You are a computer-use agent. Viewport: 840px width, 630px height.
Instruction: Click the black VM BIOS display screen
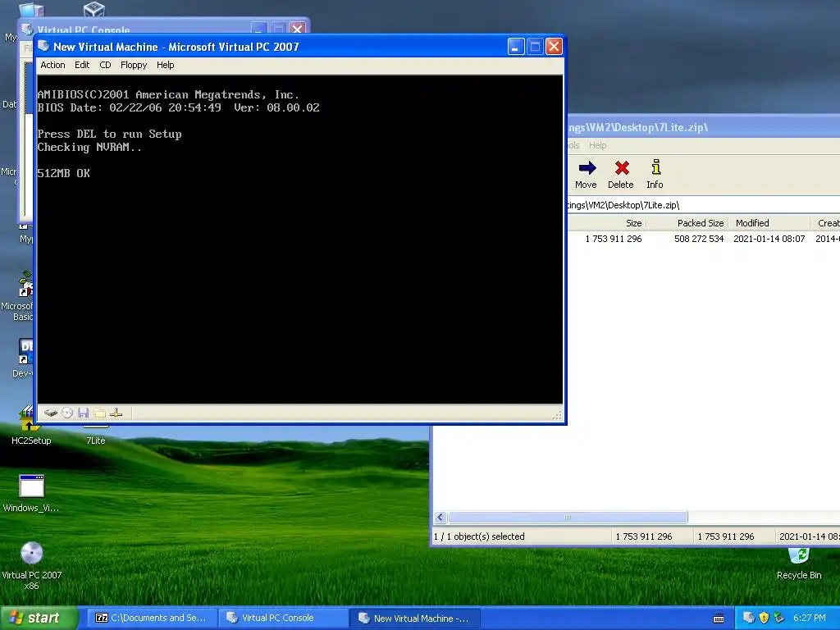tap(300, 239)
